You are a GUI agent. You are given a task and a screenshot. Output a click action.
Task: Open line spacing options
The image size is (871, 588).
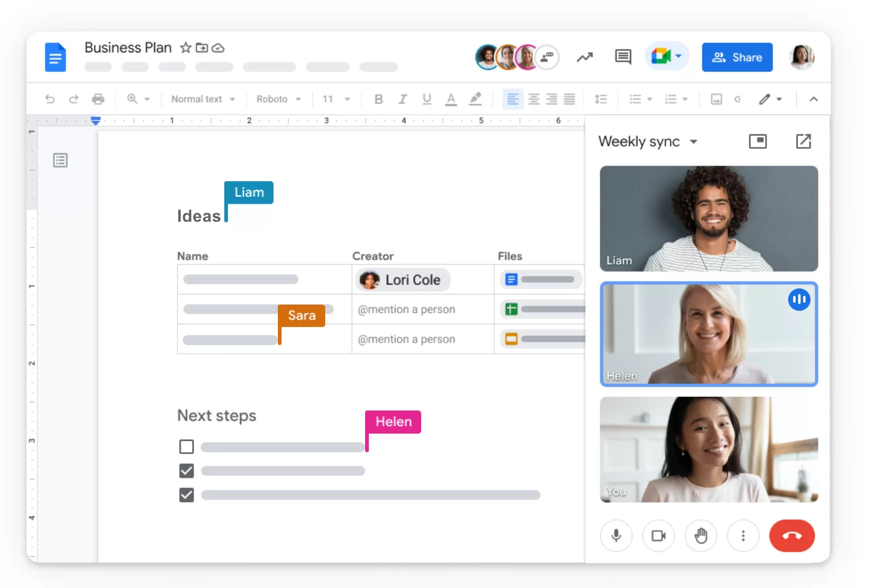[601, 99]
